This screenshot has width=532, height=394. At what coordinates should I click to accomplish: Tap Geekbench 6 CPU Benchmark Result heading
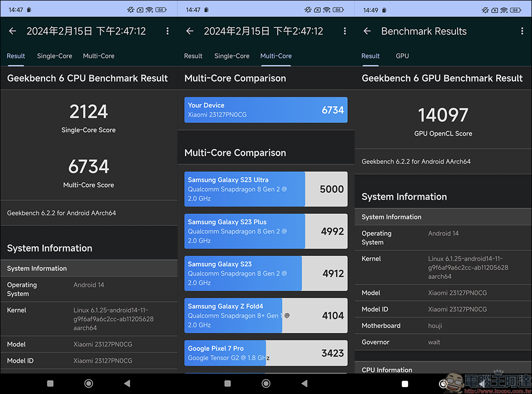pos(88,78)
